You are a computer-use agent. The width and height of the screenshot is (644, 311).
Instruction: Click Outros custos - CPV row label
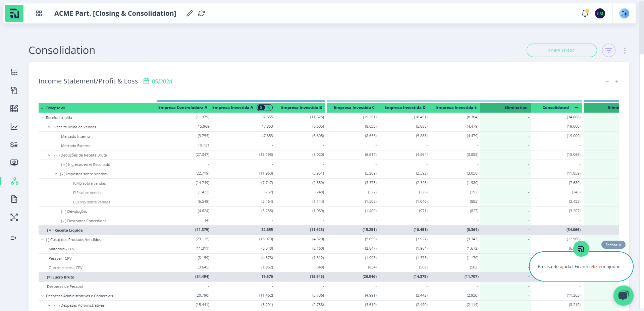click(x=65, y=268)
